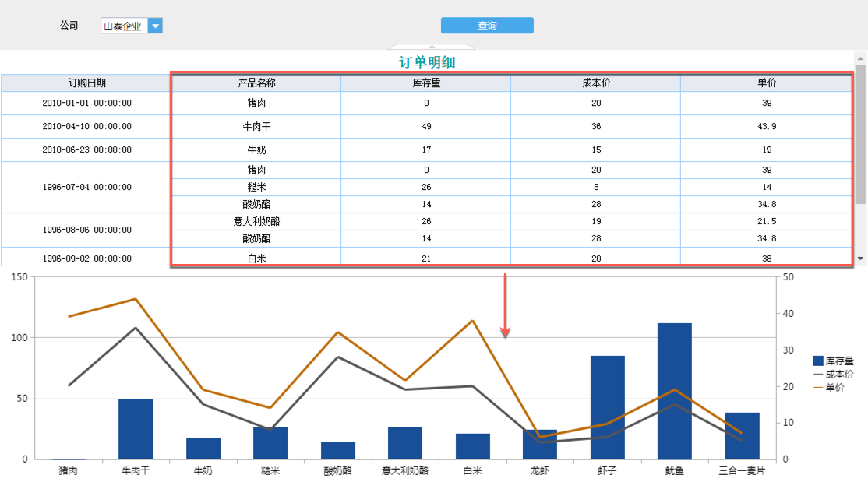Click the 单价 column header
The width and height of the screenshot is (868, 482).
coord(766,83)
